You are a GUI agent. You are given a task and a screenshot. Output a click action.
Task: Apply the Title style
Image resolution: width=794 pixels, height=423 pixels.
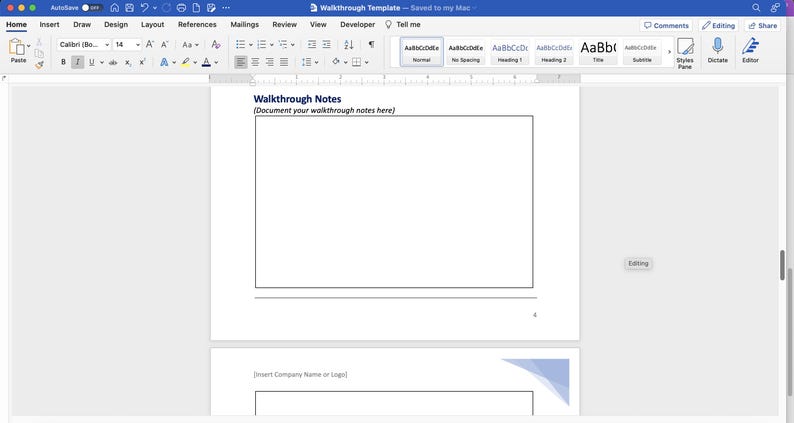click(598, 52)
